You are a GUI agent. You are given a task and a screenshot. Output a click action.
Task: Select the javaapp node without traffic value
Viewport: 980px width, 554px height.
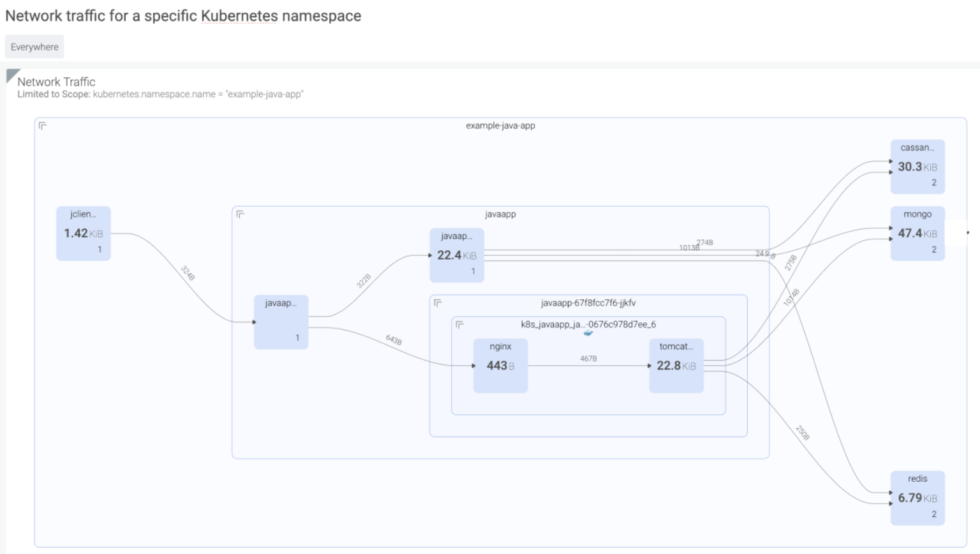(281, 322)
